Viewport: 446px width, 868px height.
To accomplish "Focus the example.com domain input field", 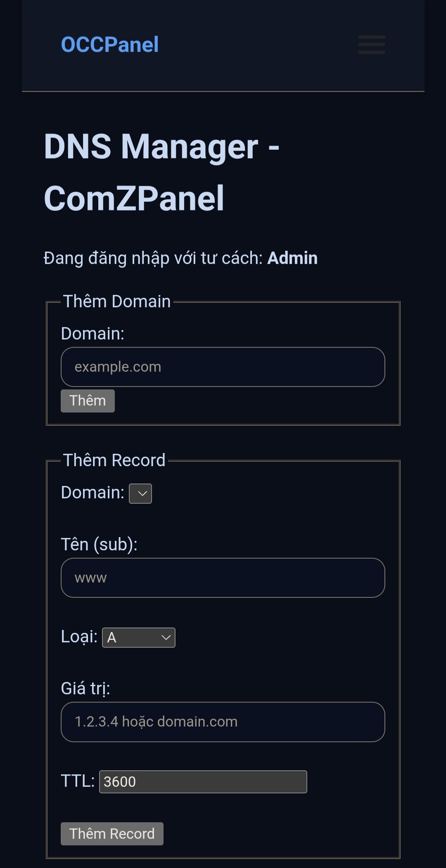I will 223,367.
